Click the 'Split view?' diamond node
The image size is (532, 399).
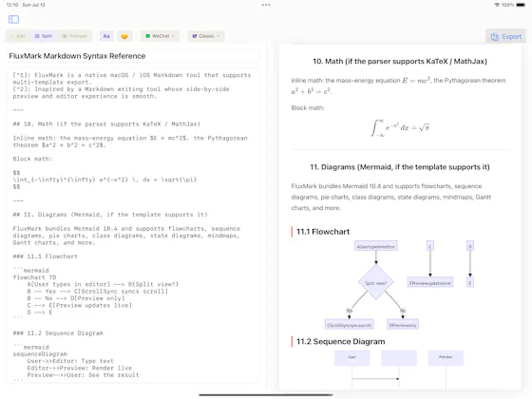(x=376, y=283)
